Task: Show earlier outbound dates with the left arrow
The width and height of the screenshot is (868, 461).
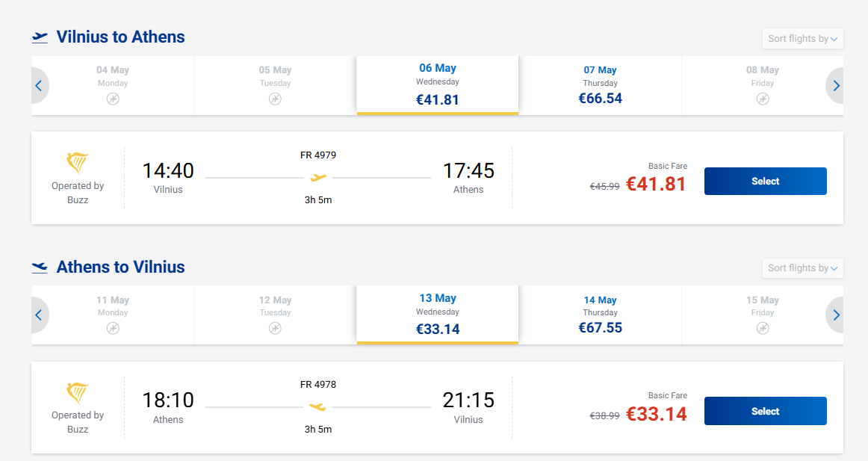Action: point(39,86)
